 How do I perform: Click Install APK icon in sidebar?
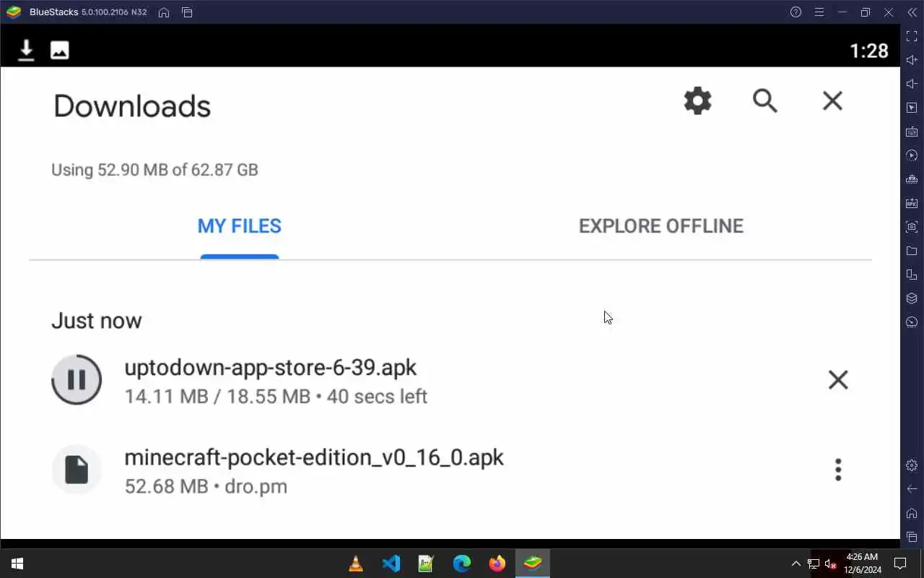click(912, 203)
